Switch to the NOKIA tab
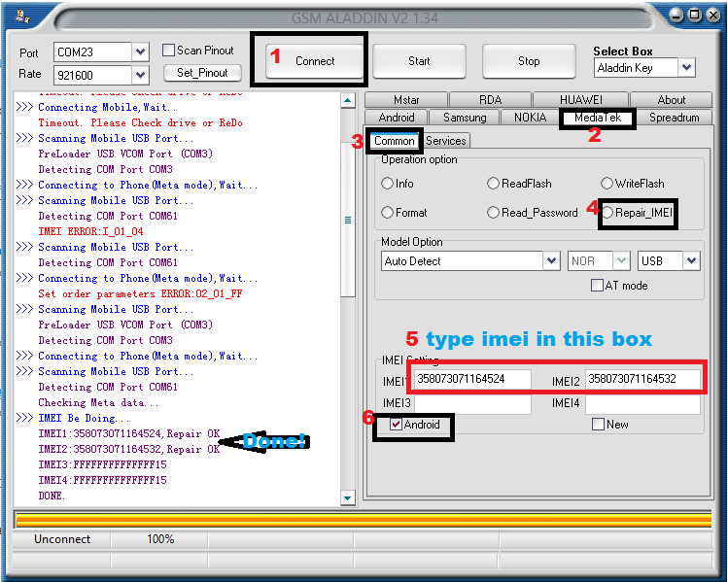The height and width of the screenshot is (582, 728). pos(531,118)
